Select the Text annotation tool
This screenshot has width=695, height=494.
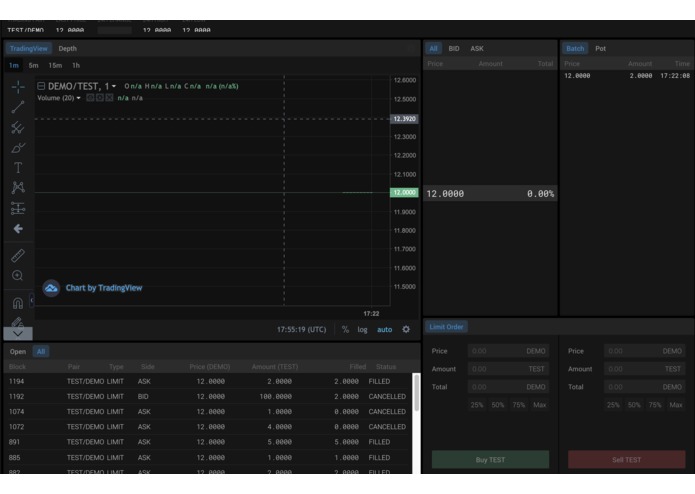[18, 167]
